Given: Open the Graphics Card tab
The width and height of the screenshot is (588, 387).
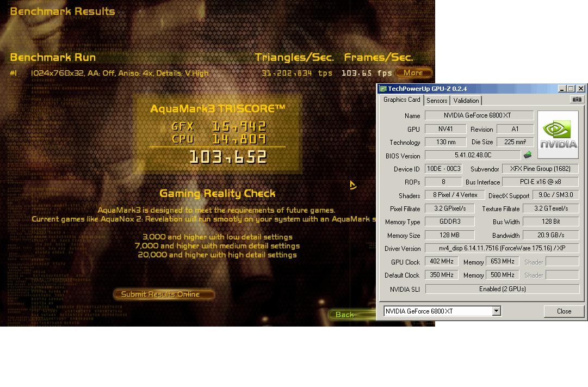Looking at the screenshot, I should 401,100.
